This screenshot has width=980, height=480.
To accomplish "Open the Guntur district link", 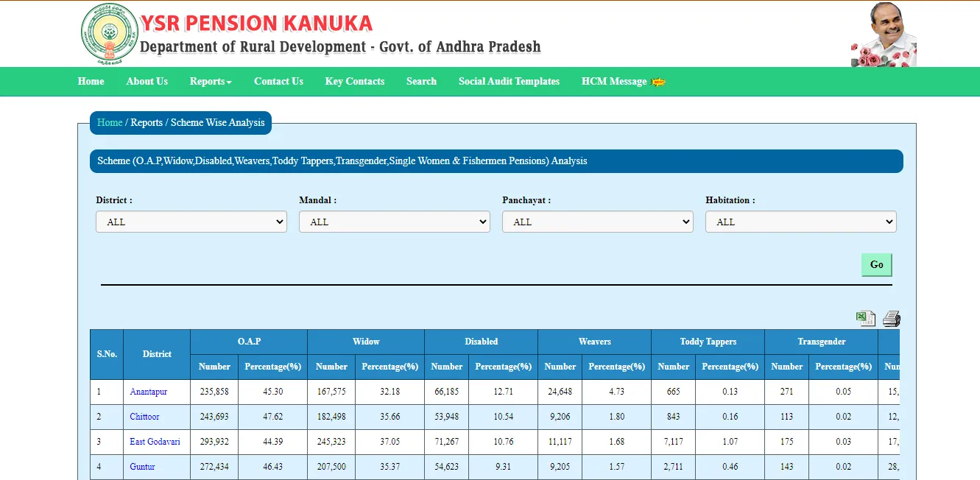I will point(142,467).
